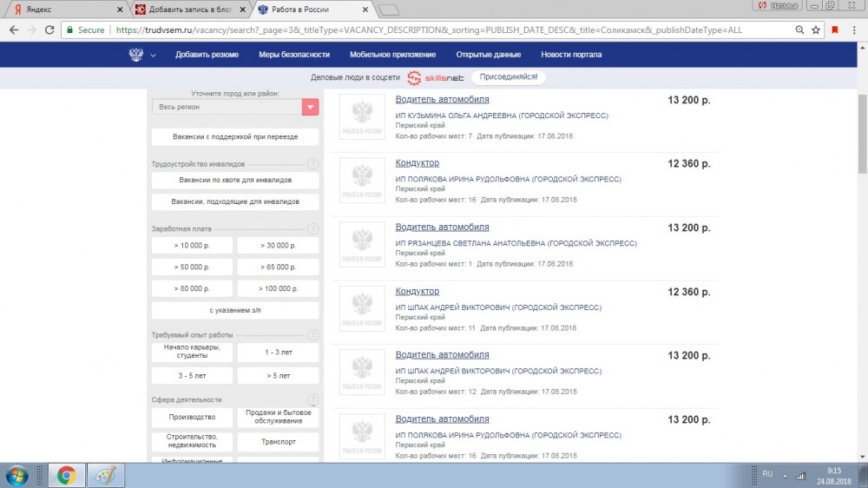Open the Chrome three-dot menu
Viewport: 868px width, 488px height.
click(x=854, y=30)
